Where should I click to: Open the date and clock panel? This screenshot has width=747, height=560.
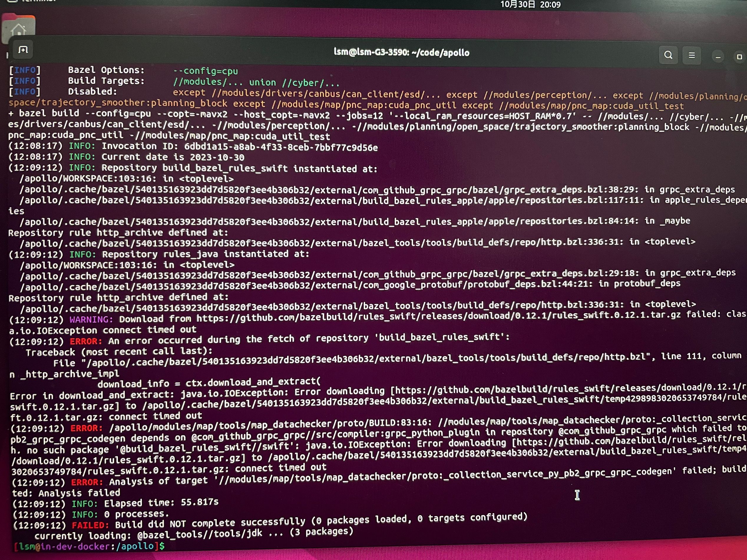(x=530, y=4)
